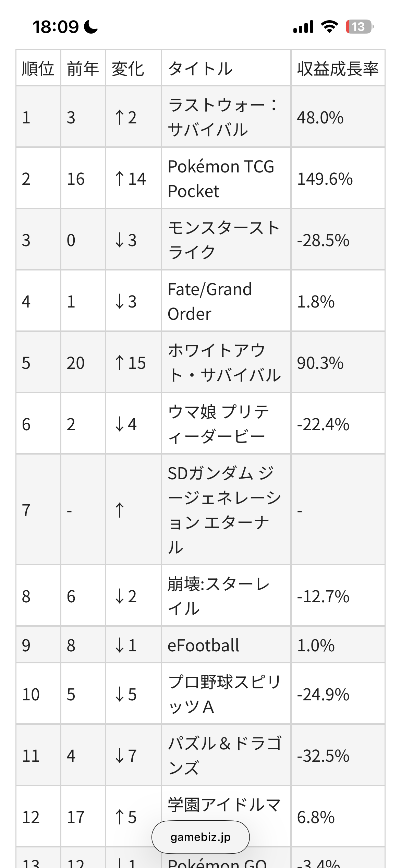This screenshot has width=401, height=868.
Task: Tap the 変化 column header
Action: tap(128, 68)
